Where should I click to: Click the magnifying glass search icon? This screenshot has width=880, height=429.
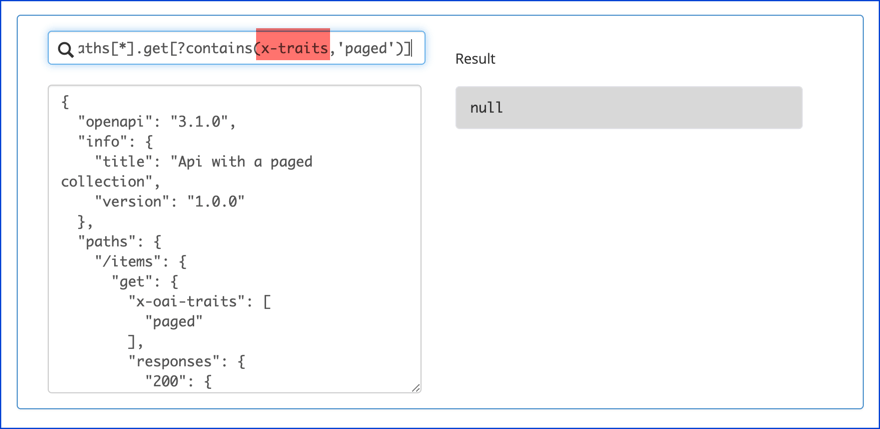(x=66, y=49)
